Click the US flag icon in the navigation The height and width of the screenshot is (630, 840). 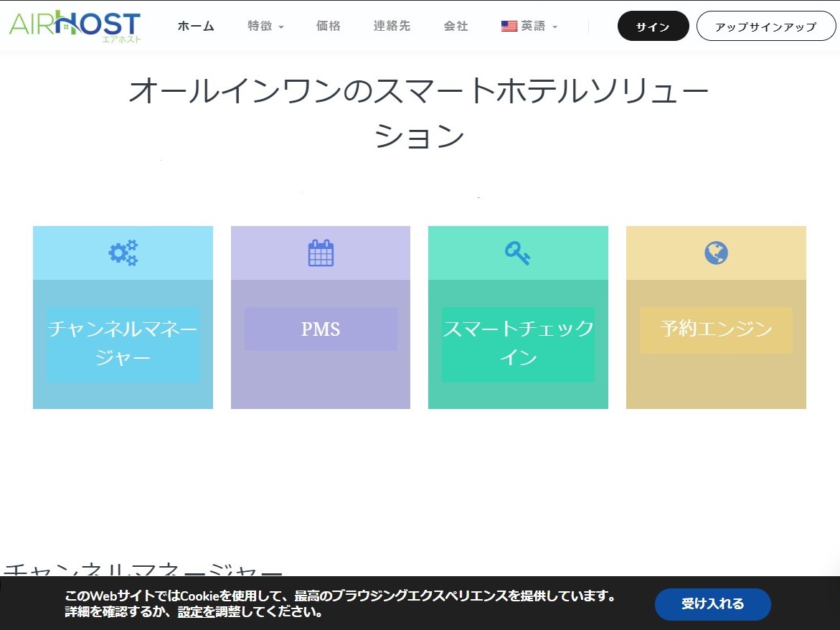point(509,25)
